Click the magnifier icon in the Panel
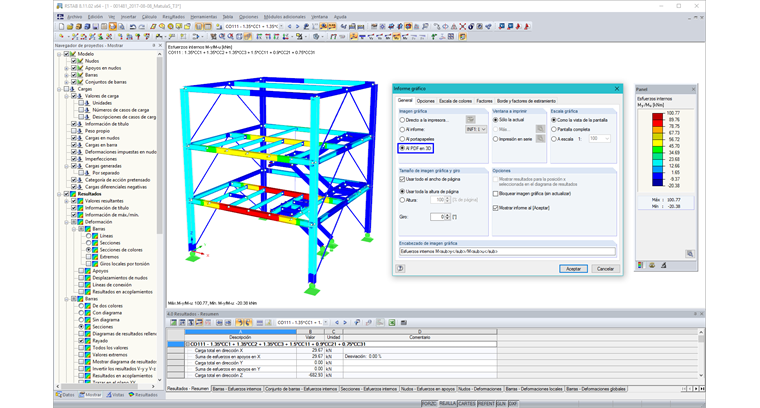760x408 pixels. point(690,254)
